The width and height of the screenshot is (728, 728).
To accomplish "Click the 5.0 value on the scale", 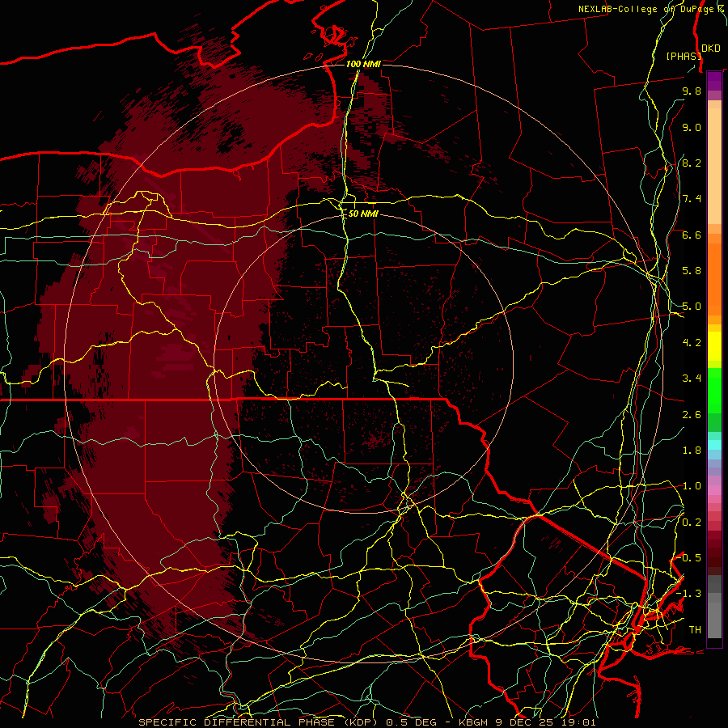I will click(x=692, y=307).
